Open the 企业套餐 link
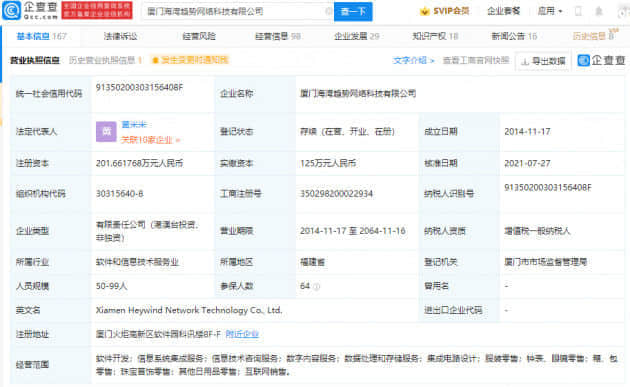Viewport: 630px width, 387px height. (x=503, y=11)
